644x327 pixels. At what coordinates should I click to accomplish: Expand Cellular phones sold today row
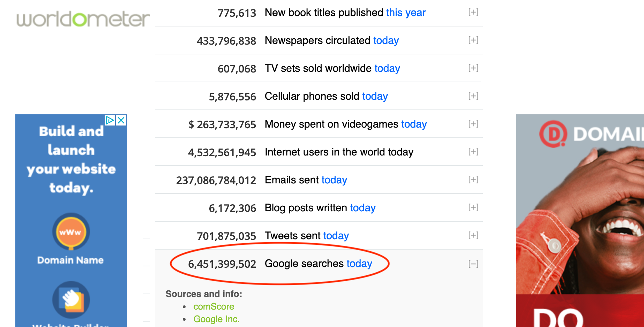point(473,96)
